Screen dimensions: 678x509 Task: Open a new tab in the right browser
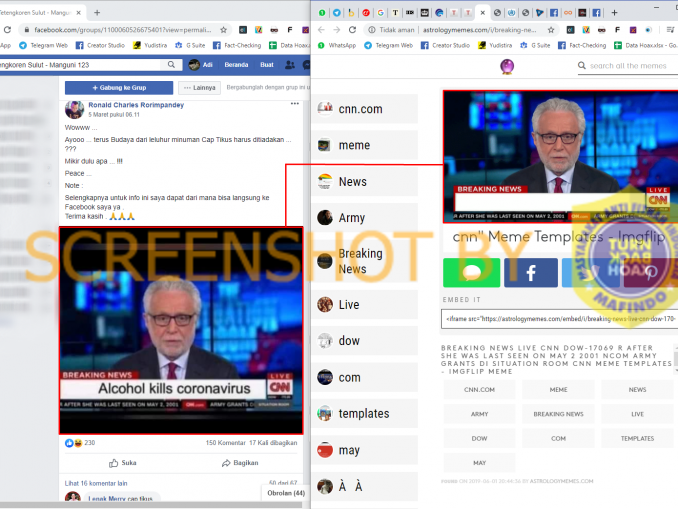point(614,13)
